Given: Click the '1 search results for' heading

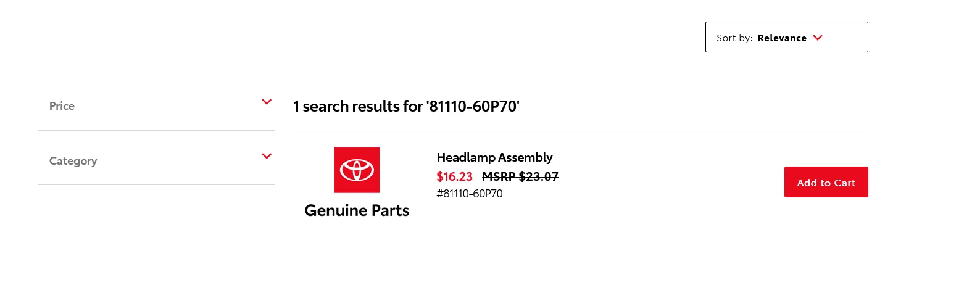Looking at the screenshot, I should (357, 106).
